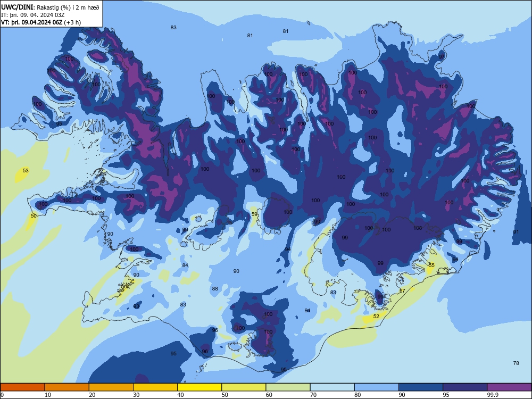
Task: Click the legend tick label "30"
Action: point(136,395)
